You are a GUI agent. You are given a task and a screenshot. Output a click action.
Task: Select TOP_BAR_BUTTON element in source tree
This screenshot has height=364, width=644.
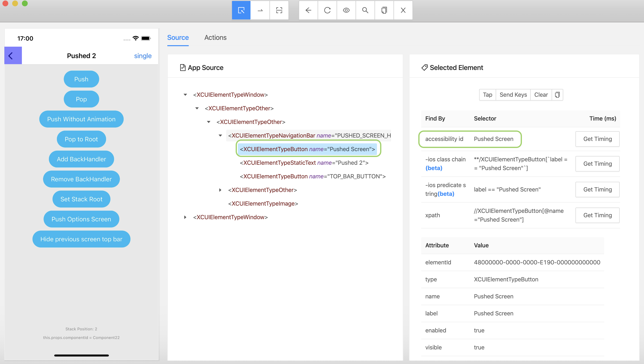[x=313, y=176]
